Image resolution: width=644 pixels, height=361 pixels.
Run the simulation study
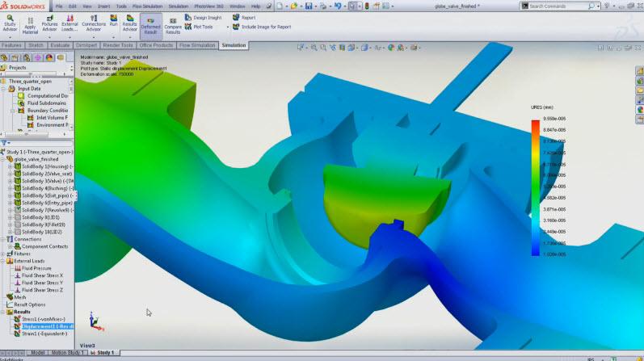(113, 25)
